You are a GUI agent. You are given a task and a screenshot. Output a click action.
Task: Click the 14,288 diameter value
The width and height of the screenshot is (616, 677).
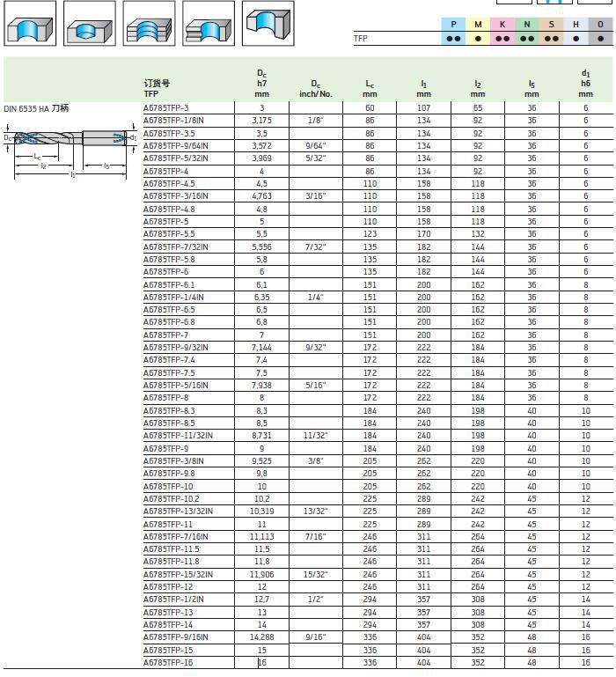click(262, 637)
